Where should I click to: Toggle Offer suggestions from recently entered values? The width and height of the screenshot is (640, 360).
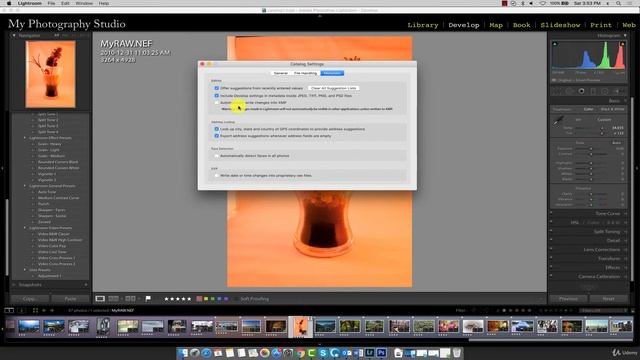217,88
